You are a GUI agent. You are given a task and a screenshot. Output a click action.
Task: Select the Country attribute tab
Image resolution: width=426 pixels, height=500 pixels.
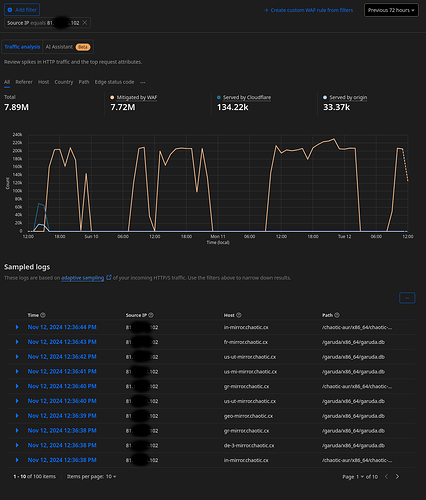(64, 82)
